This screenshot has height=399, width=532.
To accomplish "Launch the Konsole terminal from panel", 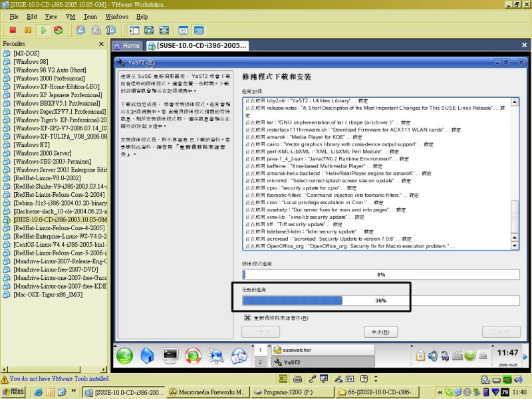I will pos(170,356).
